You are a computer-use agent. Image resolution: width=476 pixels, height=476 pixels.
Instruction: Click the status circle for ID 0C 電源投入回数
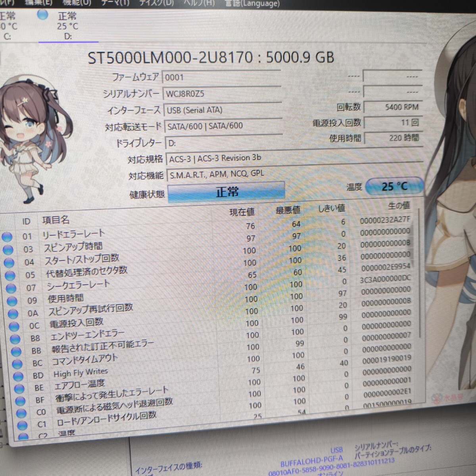14,326
